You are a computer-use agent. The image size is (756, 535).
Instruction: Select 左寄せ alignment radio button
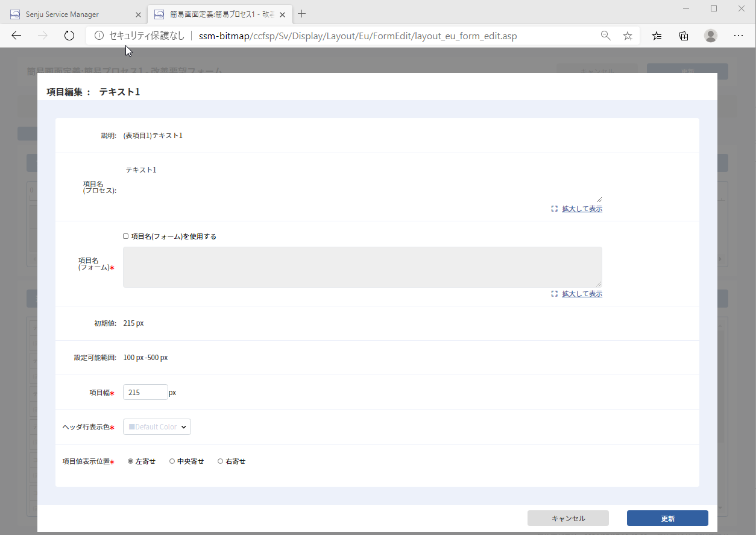point(131,461)
